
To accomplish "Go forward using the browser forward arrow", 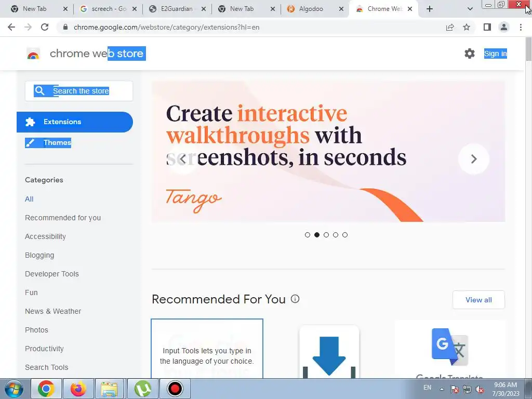I will (x=28, y=27).
